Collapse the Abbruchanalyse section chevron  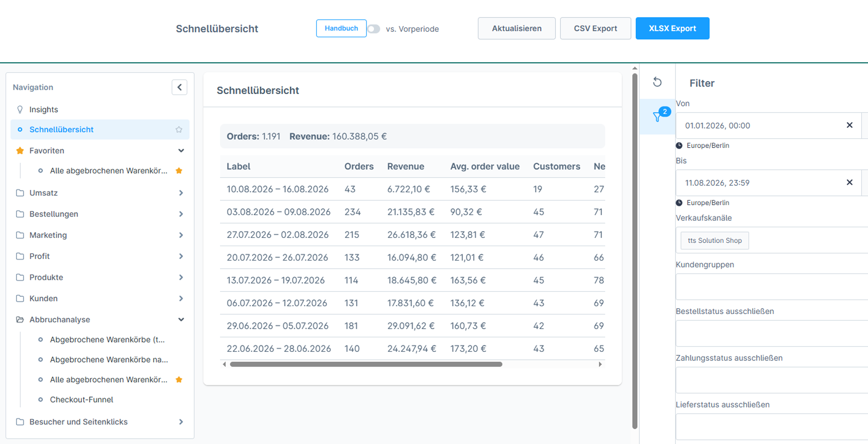[181, 319]
